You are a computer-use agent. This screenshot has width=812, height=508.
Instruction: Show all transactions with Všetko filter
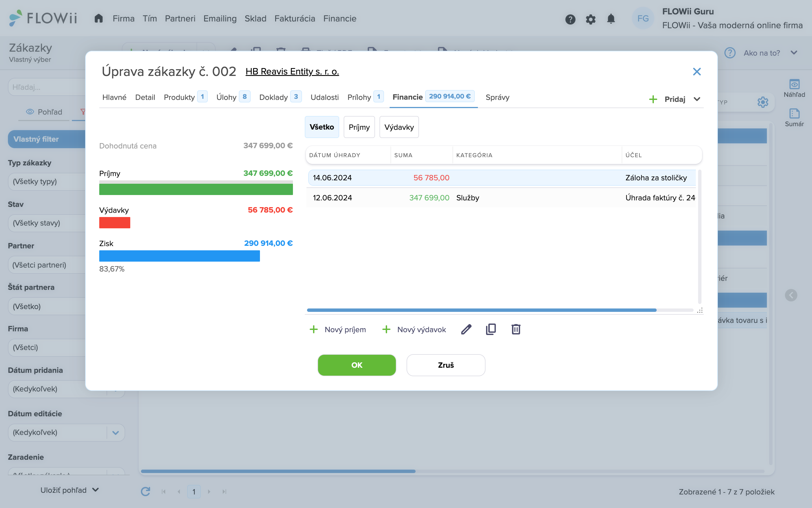(x=321, y=127)
